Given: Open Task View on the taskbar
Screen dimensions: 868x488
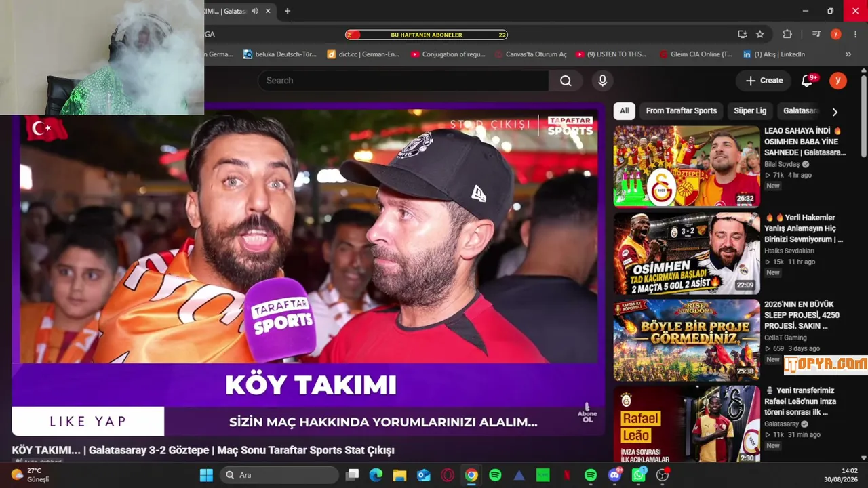Looking at the screenshot, I should pos(352,475).
